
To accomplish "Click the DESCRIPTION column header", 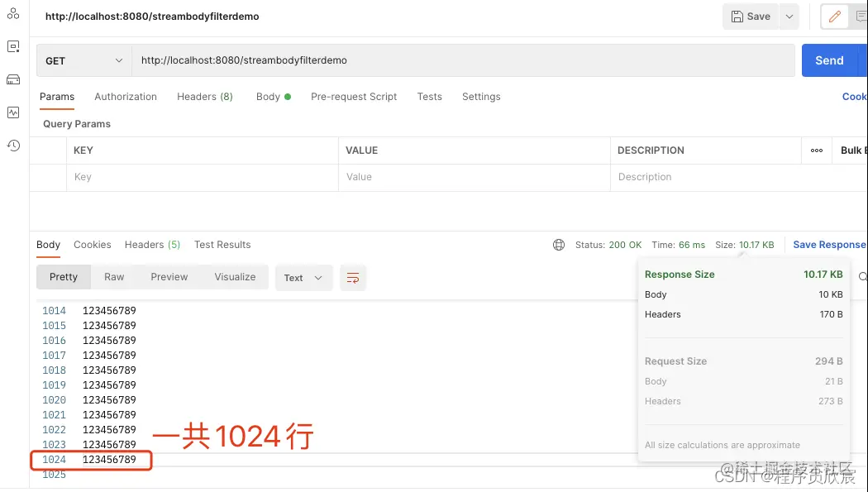I will pyautogui.click(x=651, y=150).
